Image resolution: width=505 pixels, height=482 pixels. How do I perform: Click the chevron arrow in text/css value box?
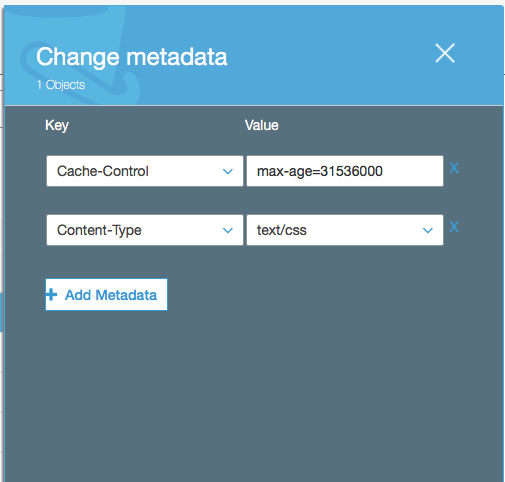(x=428, y=230)
